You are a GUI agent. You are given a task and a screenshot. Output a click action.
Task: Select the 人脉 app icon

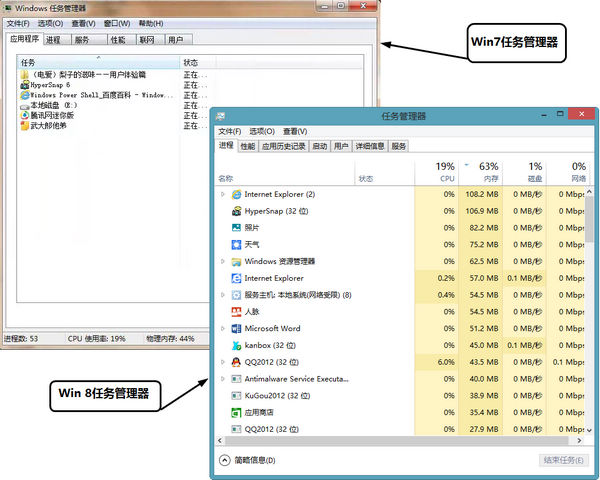236,311
